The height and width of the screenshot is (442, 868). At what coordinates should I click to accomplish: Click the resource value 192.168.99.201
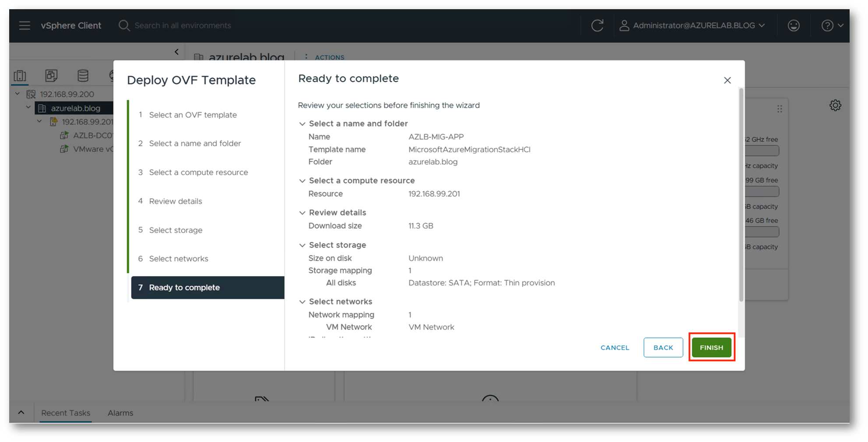(x=434, y=193)
